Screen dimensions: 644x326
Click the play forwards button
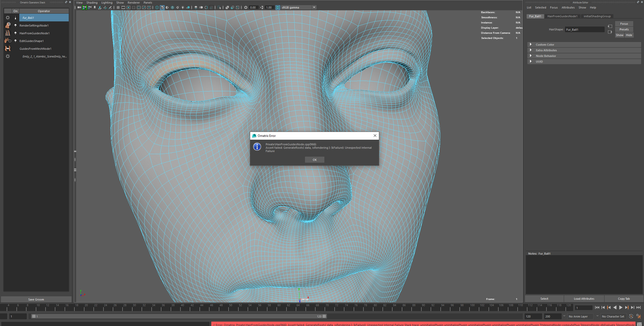(x=621, y=307)
